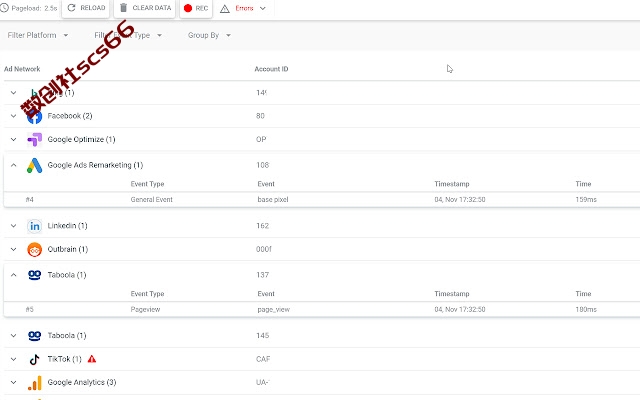This screenshot has width=640, height=400.
Task: Select the #4 General Event base pixel row
Action: [322, 200]
